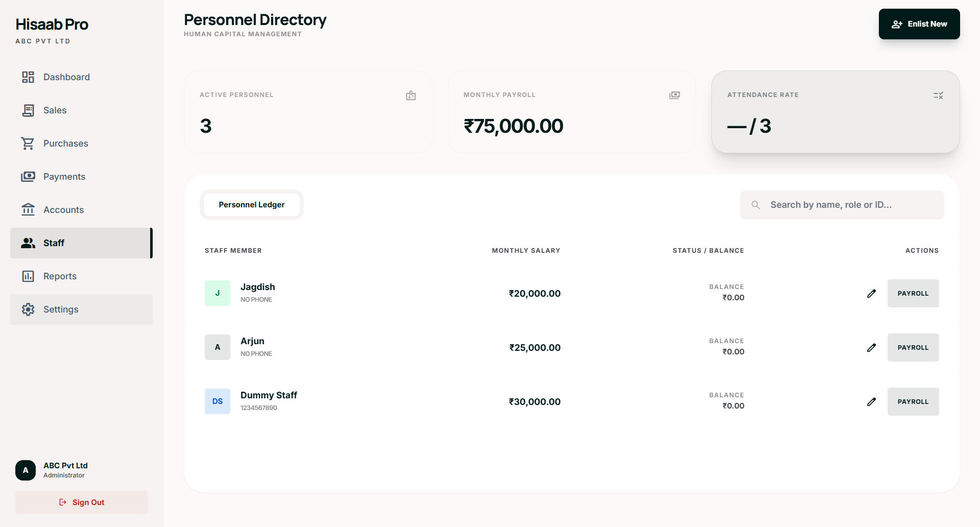Click the staff name Dummy Staff
Viewport: 980px width, 527px height.
tap(269, 395)
